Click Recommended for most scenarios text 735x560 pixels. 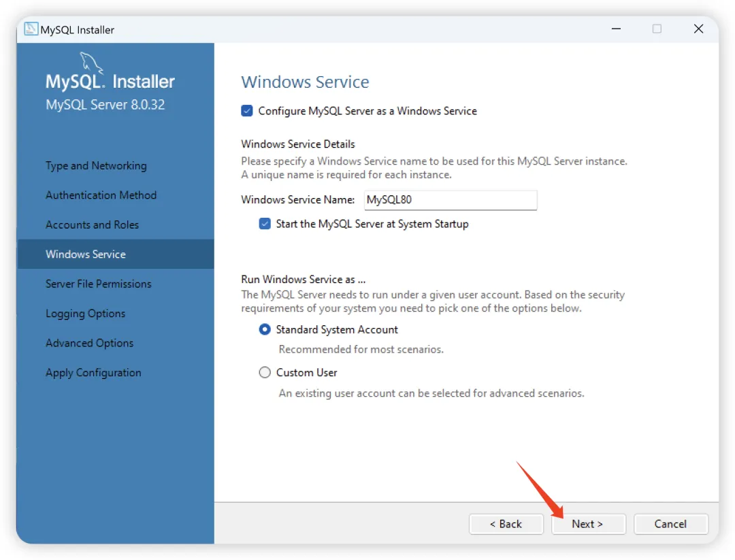click(x=361, y=350)
